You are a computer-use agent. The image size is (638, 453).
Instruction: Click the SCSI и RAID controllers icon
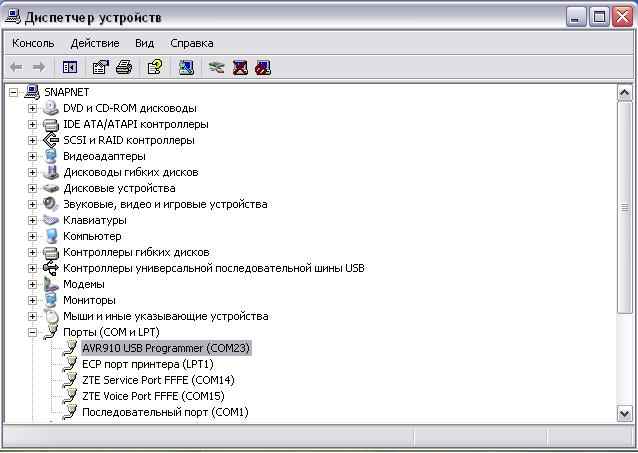point(50,140)
